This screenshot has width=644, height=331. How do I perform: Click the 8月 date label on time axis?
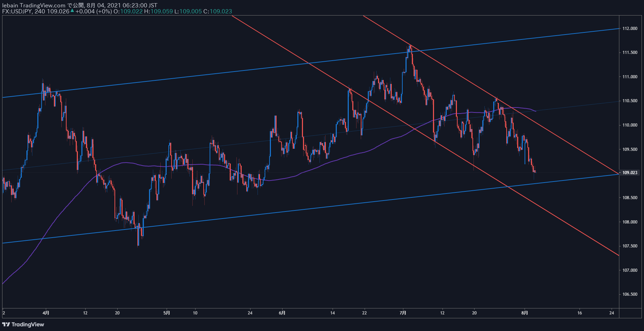click(525, 313)
